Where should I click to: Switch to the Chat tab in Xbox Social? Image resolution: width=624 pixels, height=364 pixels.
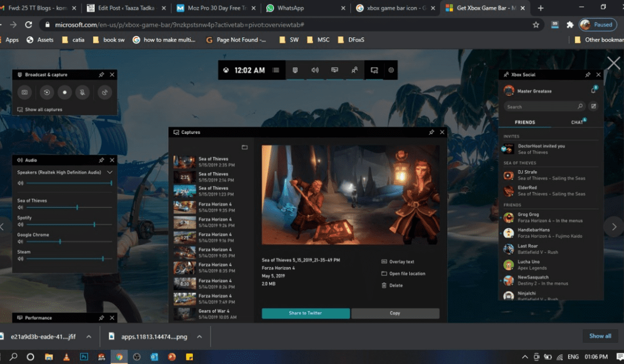pyautogui.click(x=576, y=122)
